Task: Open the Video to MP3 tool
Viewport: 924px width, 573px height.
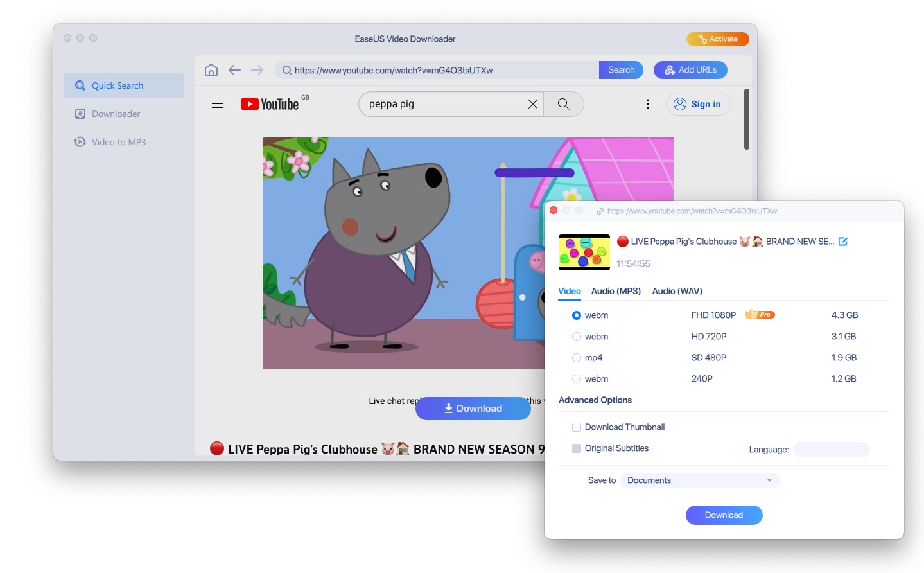Action: click(x=80, y=142)
